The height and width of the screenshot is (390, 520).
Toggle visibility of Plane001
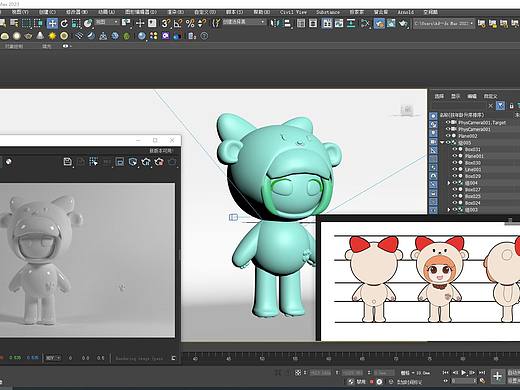(454, 156)
